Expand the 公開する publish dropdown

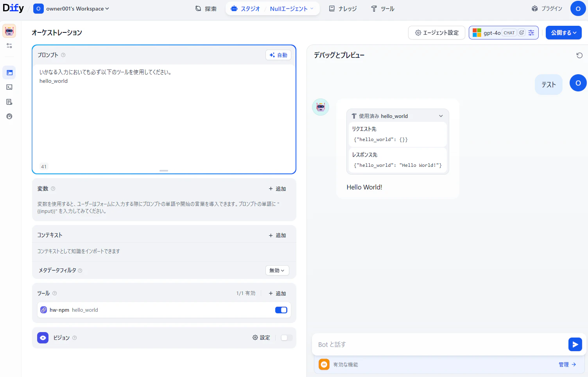tap(564, 33)
